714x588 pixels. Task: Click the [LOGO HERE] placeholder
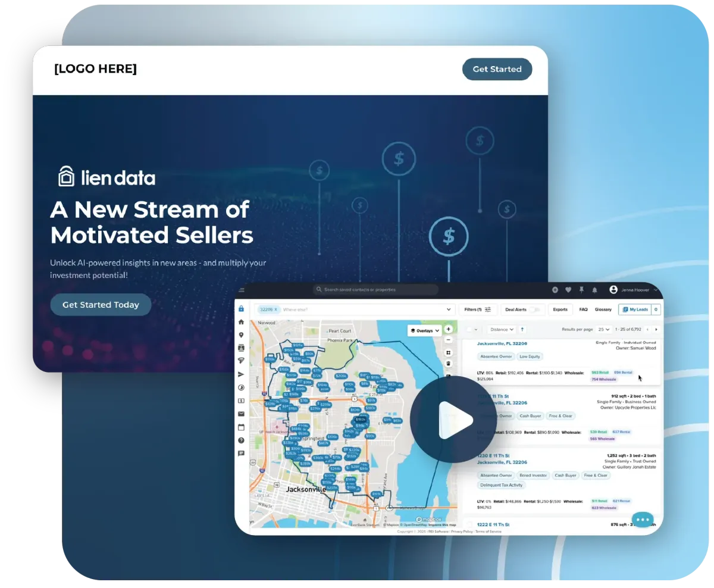(95, 69)
